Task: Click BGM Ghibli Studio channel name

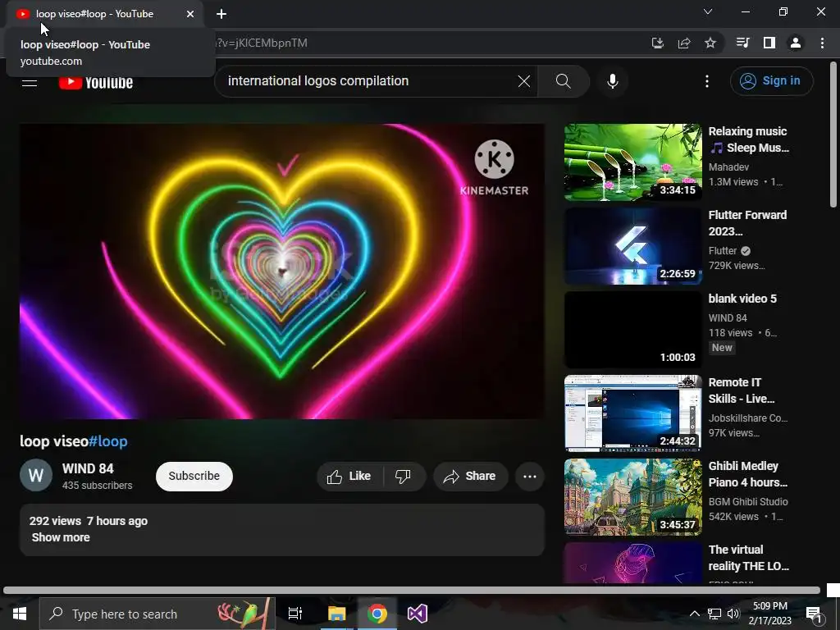Action: [748, 501]
